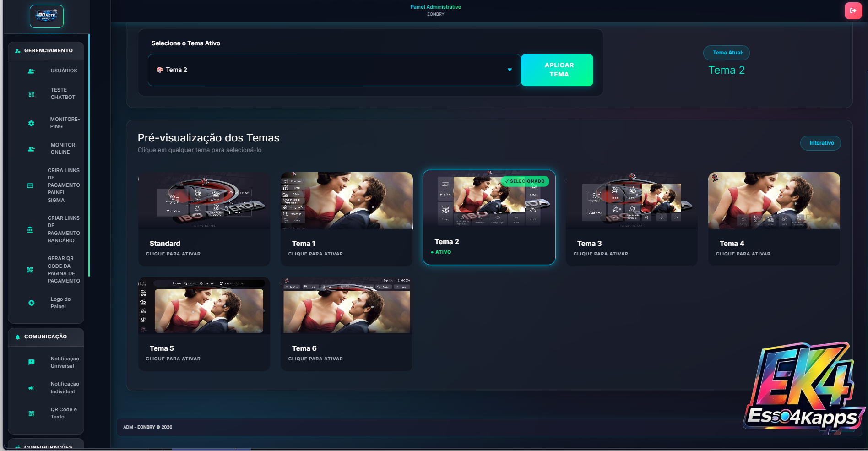Open QR Code e Texto menu item

[x=63, y=413]
